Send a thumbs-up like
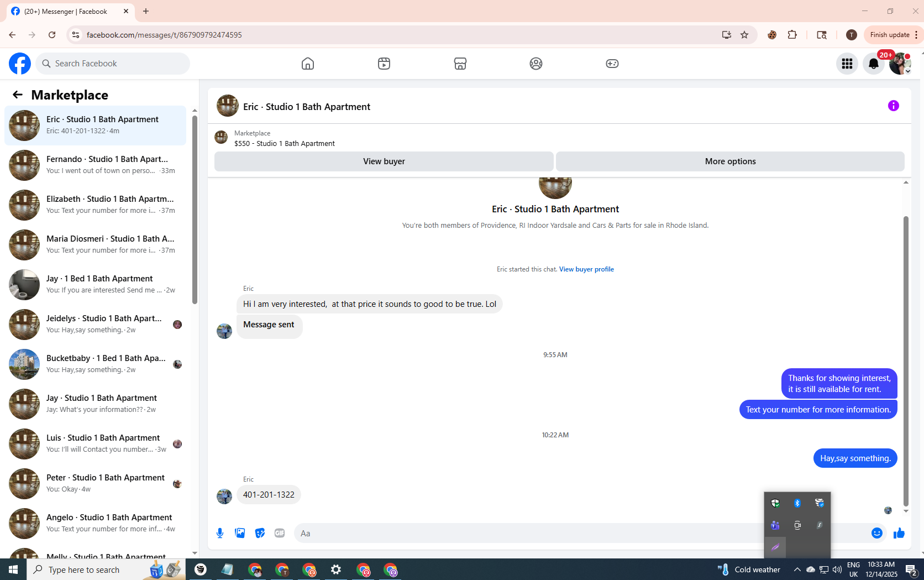The height and width of the screenshot is (580, 924). tap(899, 533)
